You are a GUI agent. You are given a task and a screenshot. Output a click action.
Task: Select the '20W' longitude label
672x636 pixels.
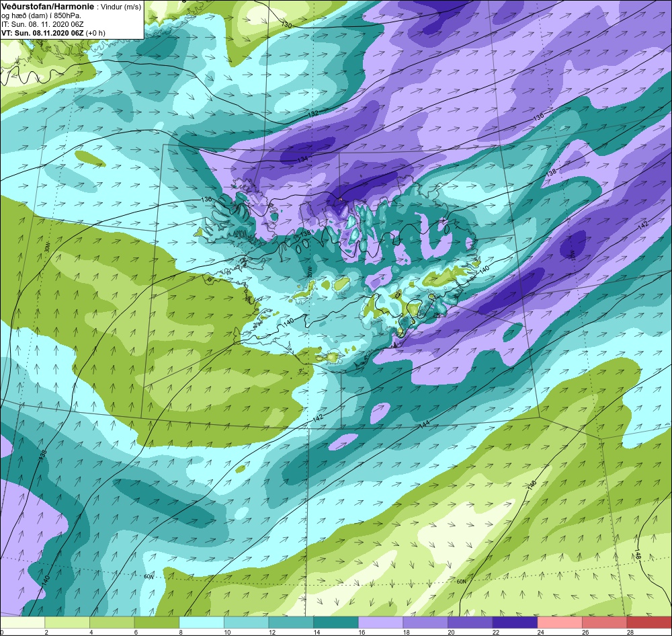click(x=308, y=272)
